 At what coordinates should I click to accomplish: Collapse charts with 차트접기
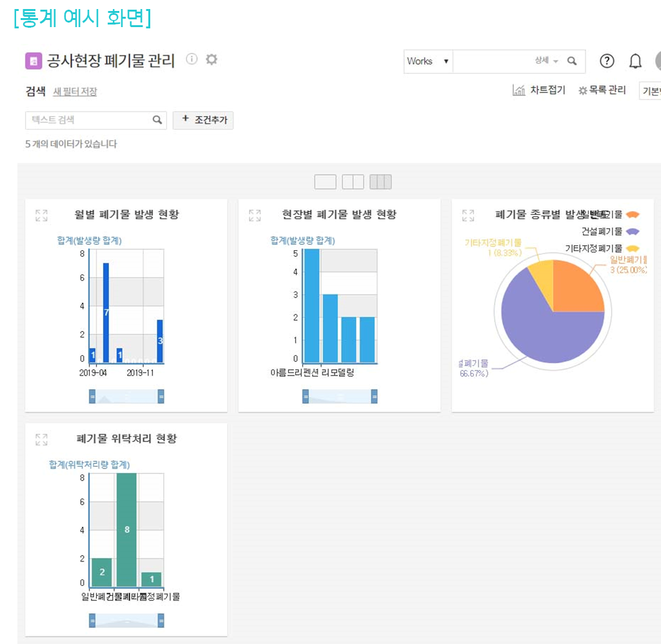pos(539,90)
